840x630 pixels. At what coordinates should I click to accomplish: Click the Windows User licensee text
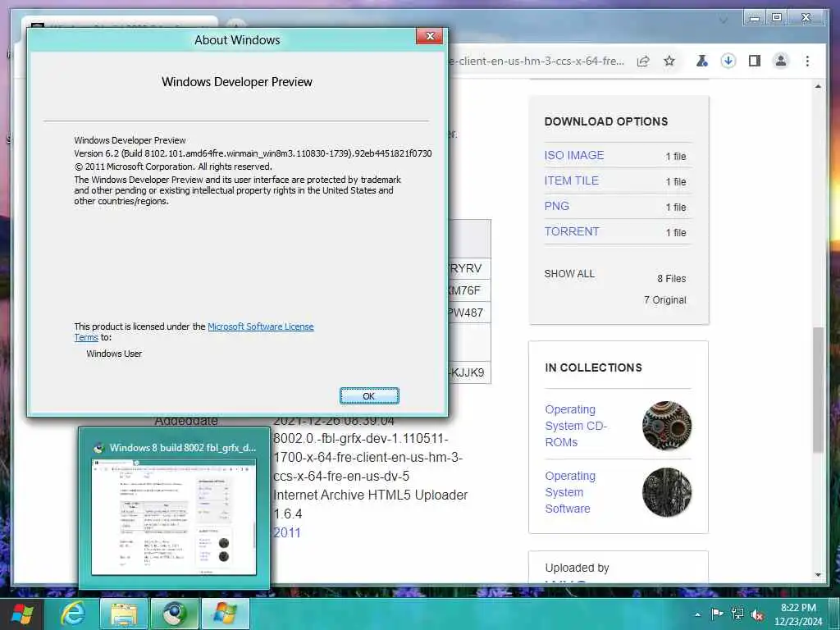(114, 354)
